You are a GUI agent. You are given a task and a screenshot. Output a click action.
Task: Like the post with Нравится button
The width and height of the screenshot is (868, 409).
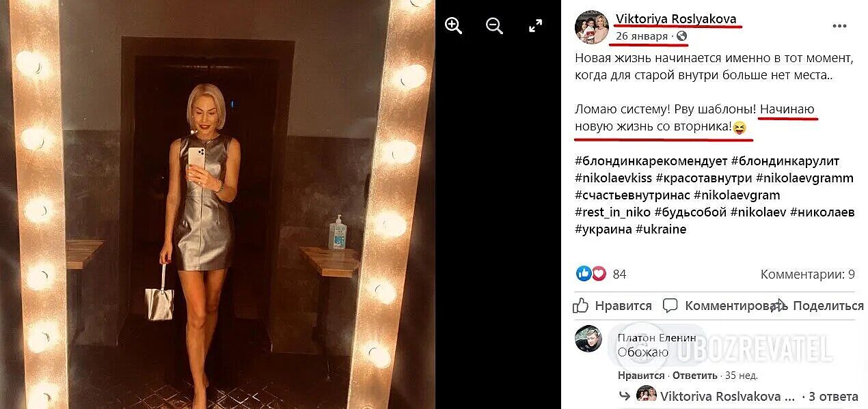point(613,305)
